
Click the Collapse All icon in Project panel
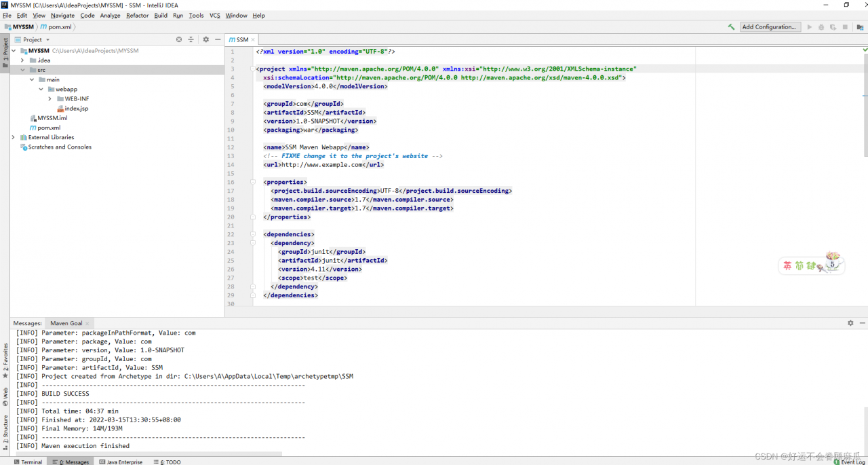[x=191, y=40]
